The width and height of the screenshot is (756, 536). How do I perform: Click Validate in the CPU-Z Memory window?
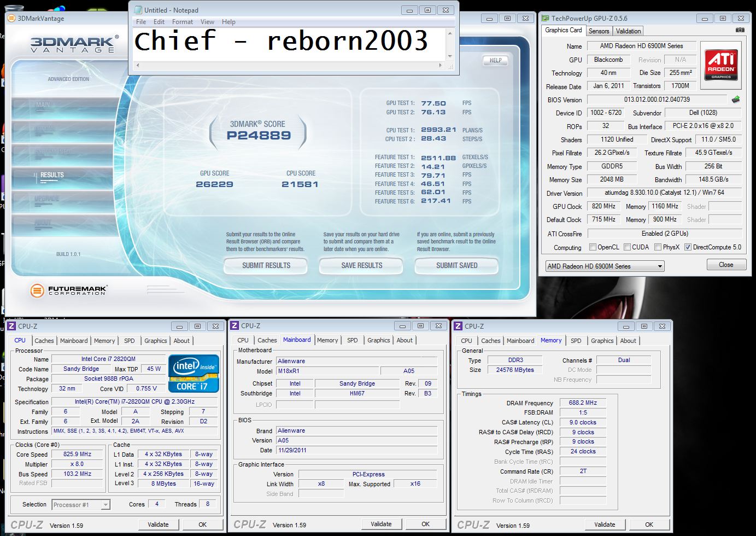(605, 525)
